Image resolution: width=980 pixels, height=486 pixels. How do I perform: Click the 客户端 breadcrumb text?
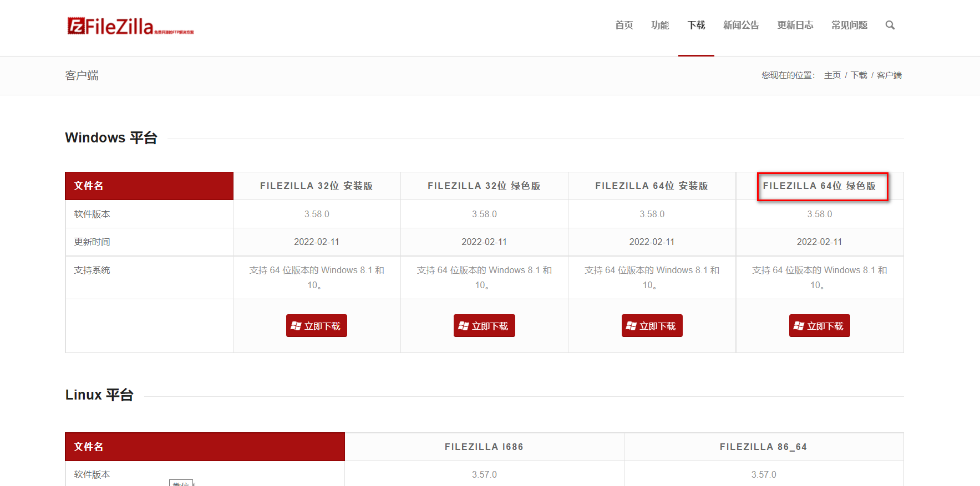[x=889, y=75]
